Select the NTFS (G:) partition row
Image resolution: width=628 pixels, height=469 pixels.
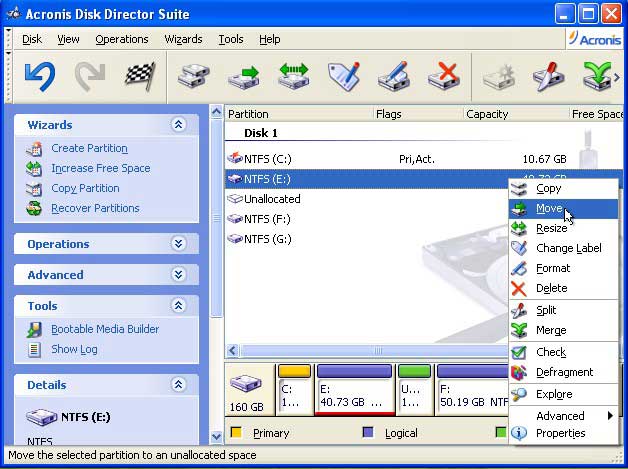click(x=366, y=240)
